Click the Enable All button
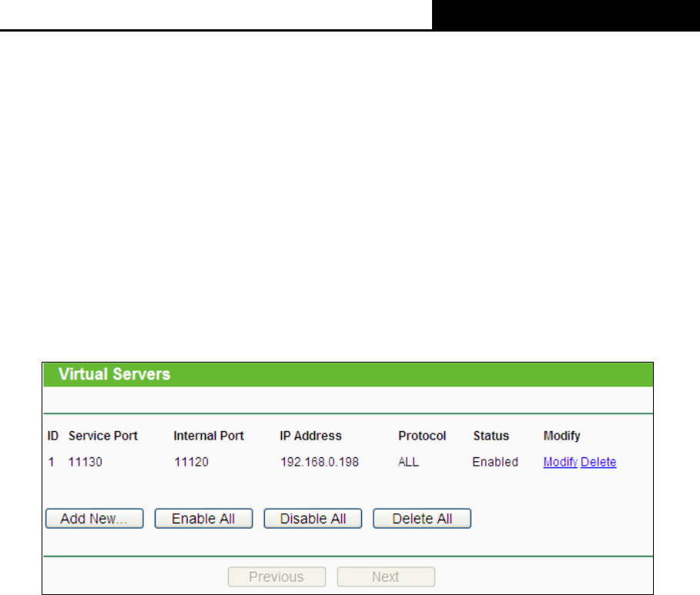This screenshot has width=700, height=595. pos(203,518)
